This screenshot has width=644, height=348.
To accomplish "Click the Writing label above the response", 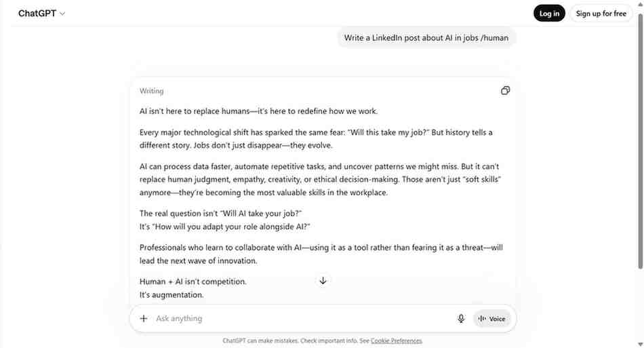I will tap(151, 91).
